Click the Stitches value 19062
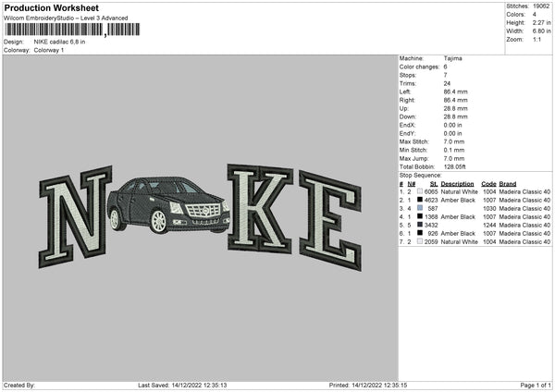 tap(541, 6)
